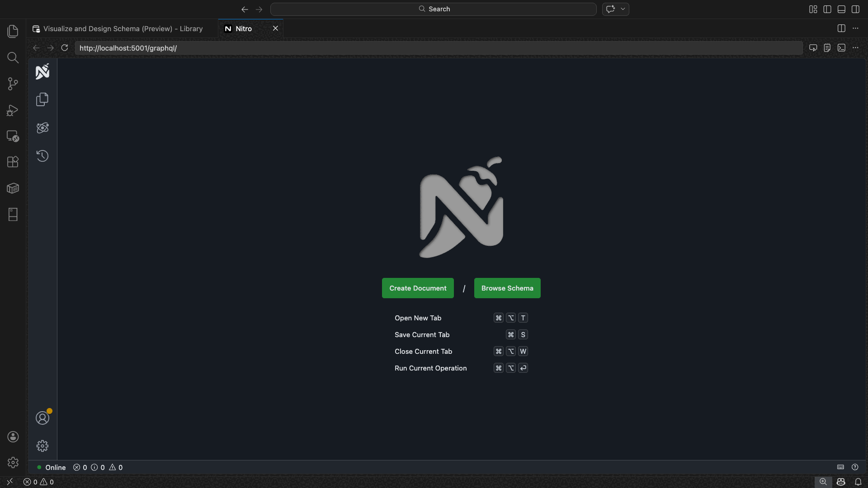Click Browse Schema button
868x488 pixels.
pyautogui.click(x=507, y=288)
